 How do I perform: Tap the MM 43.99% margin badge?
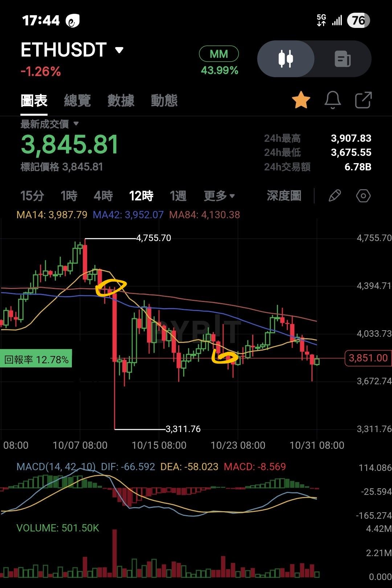tap(219, 61)
